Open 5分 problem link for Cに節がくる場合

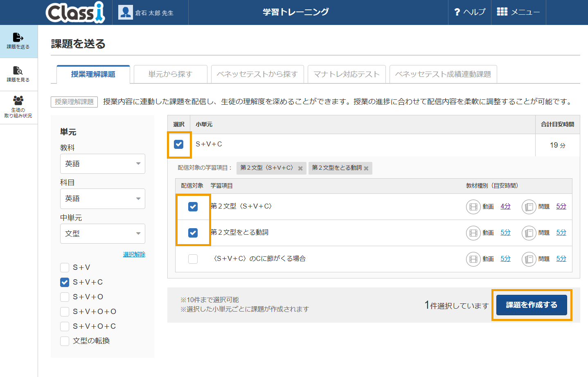(561, 259)
